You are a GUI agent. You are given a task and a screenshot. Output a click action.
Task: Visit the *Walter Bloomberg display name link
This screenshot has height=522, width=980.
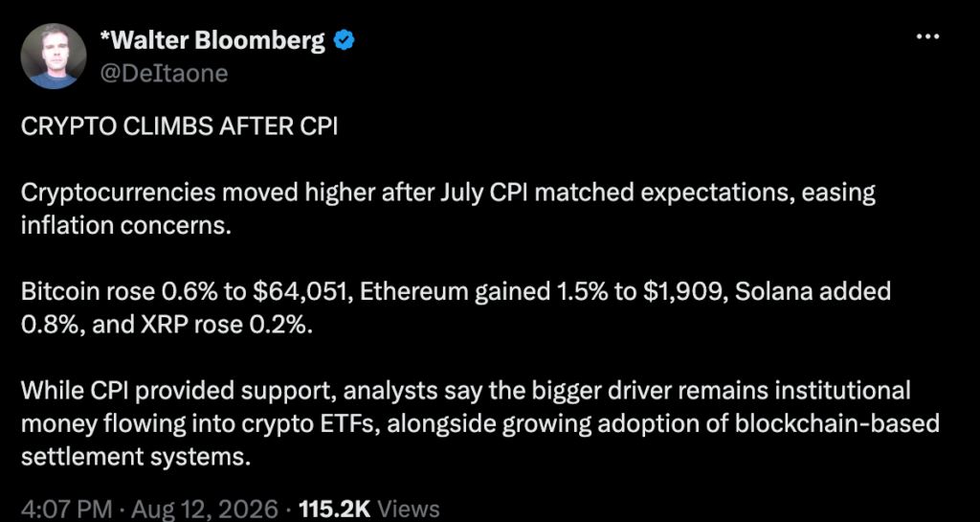point(212,41)
